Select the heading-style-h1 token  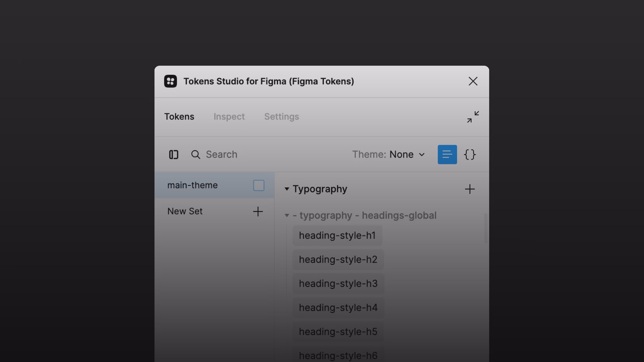click(337, 236)
